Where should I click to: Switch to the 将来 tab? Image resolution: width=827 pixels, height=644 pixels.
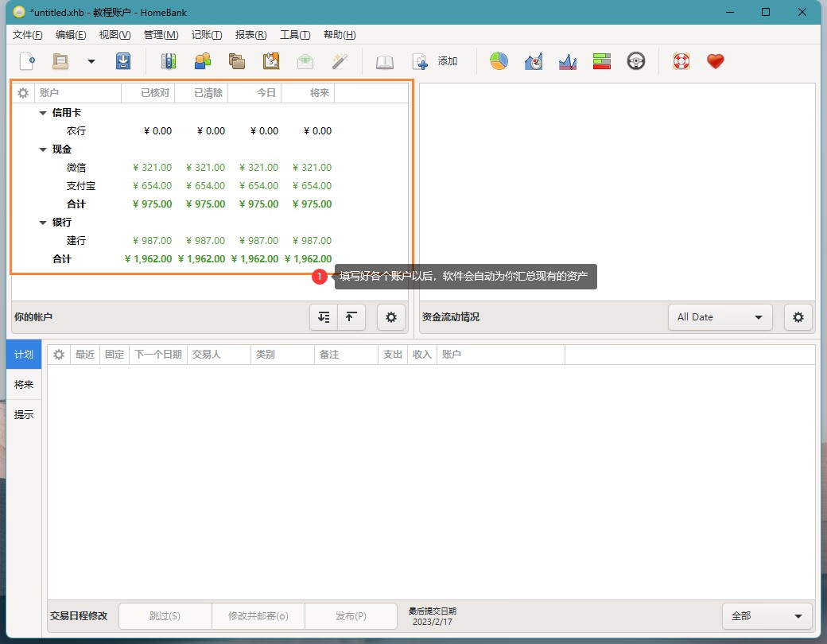point(24,385)
